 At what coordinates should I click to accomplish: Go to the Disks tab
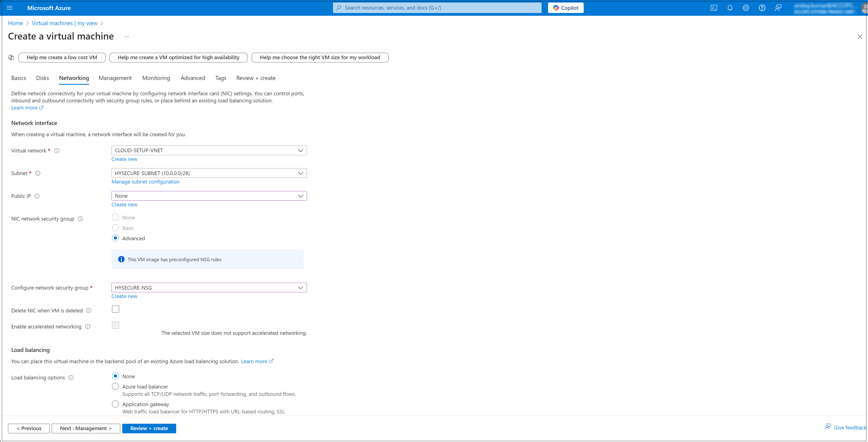tap(43, 78)
